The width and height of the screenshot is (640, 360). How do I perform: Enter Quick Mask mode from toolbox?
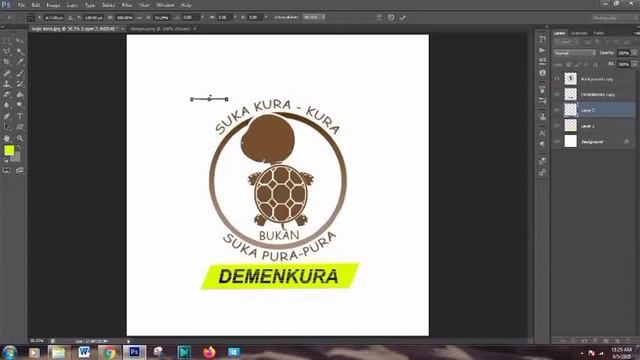click(x=7, y=170)
